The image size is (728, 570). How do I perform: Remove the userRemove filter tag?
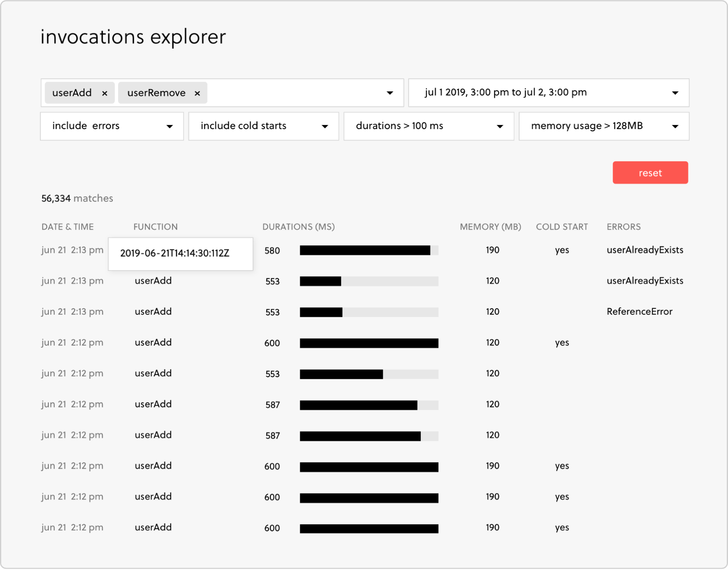point(197,93)
